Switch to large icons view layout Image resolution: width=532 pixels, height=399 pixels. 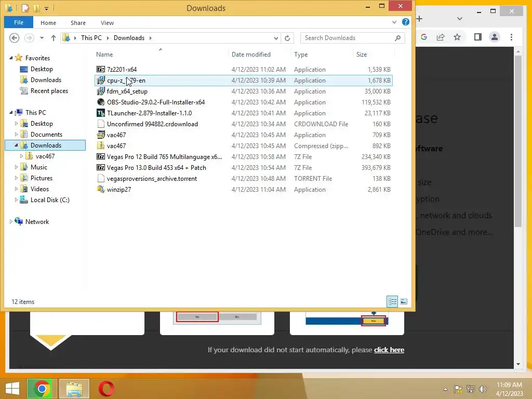coord(404,302)
